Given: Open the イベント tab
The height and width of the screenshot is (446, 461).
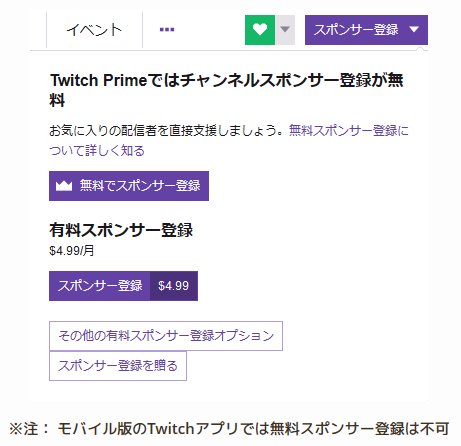Looking at the screenshot, I should pos(94,30).
